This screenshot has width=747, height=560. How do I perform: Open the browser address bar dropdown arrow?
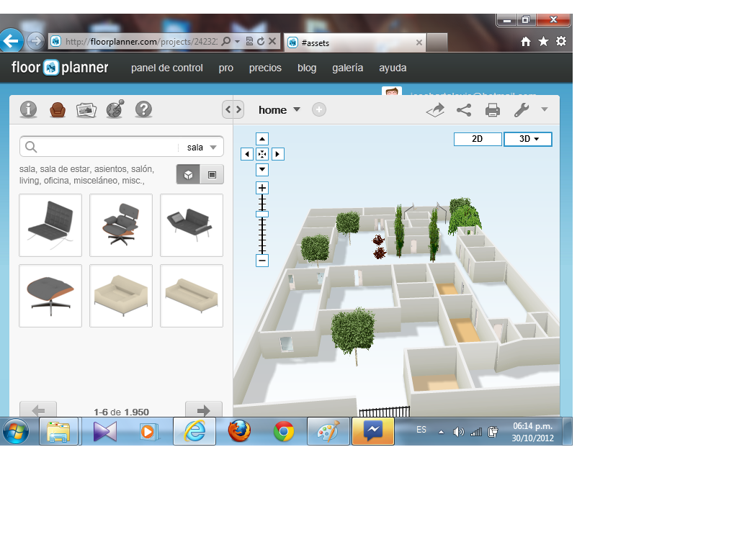click(x=237, y=42)
